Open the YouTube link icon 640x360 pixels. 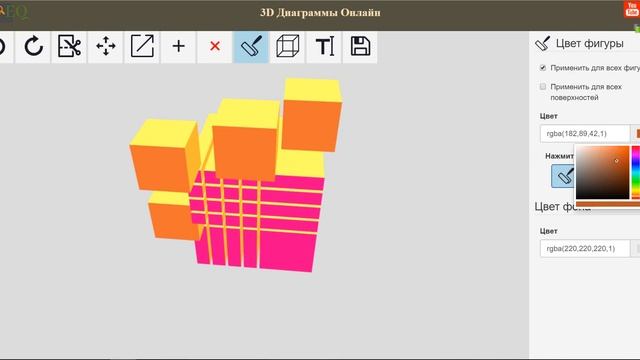(x=632, y=9)
